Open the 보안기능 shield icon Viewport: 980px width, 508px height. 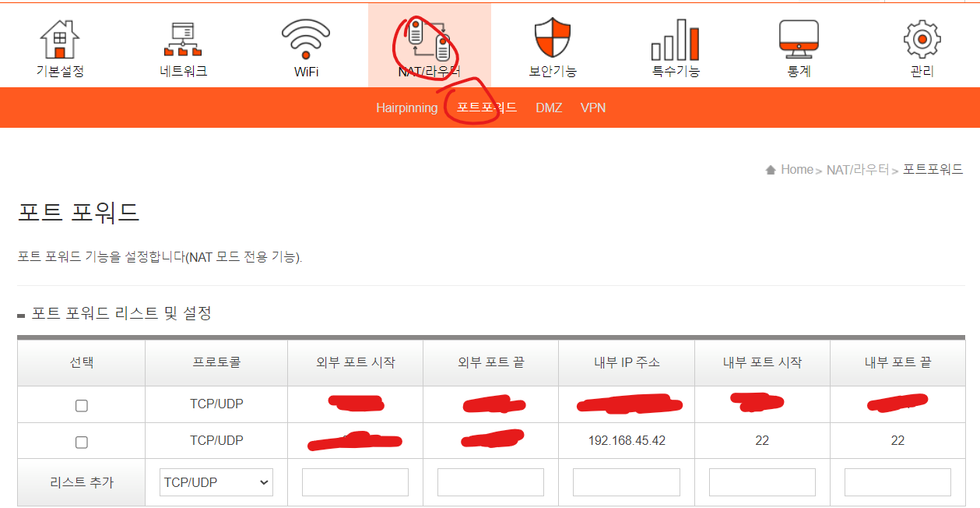click(553, 41)
